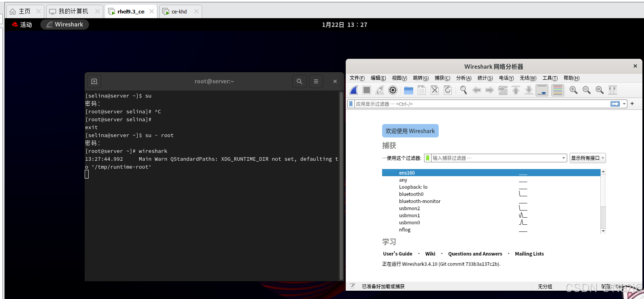
Task: Click the display filter input field
Action: (482, 104)
